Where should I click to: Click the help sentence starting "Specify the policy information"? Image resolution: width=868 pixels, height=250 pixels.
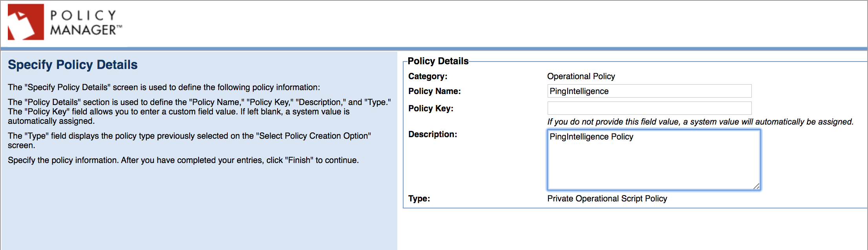pyautogui.click(x=183, y=160)
